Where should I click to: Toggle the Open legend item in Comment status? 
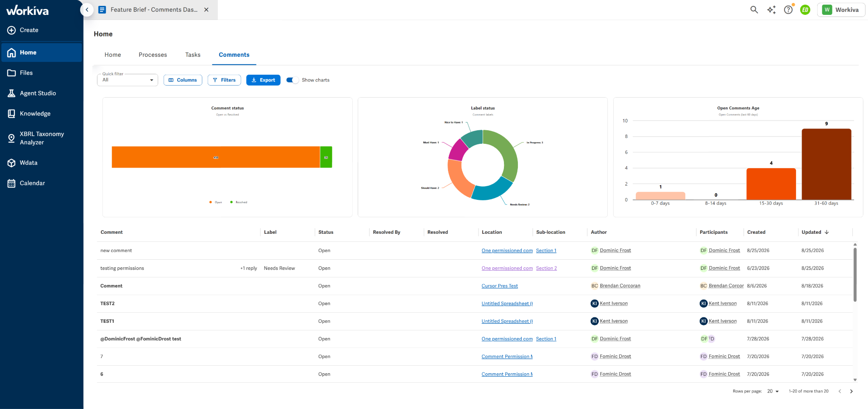[x=215, y=202]
